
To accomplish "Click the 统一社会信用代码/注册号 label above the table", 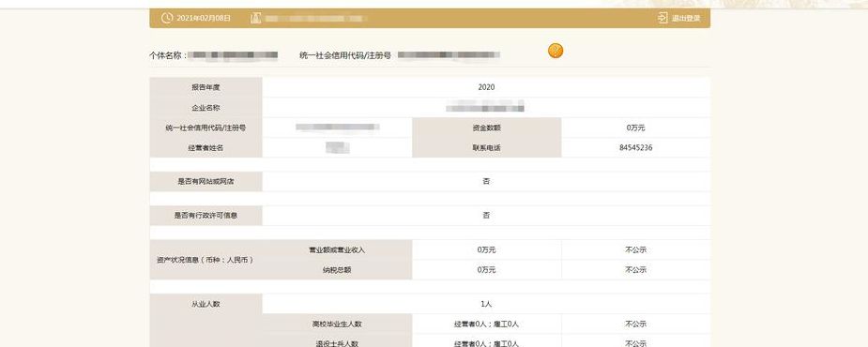I will coord(345,55).
